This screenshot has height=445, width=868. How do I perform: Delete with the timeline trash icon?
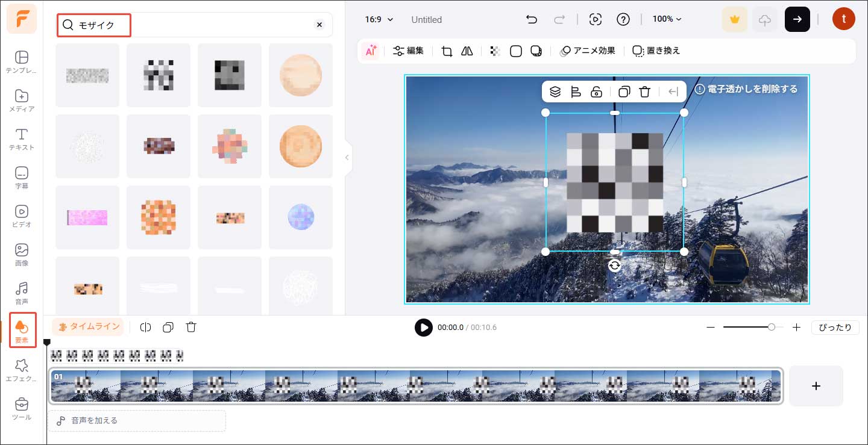pyautogui.click(x=191, y=327)
